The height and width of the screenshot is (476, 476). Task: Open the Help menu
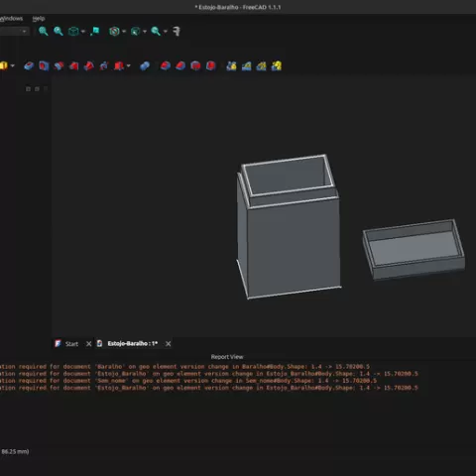click(39, 19)
